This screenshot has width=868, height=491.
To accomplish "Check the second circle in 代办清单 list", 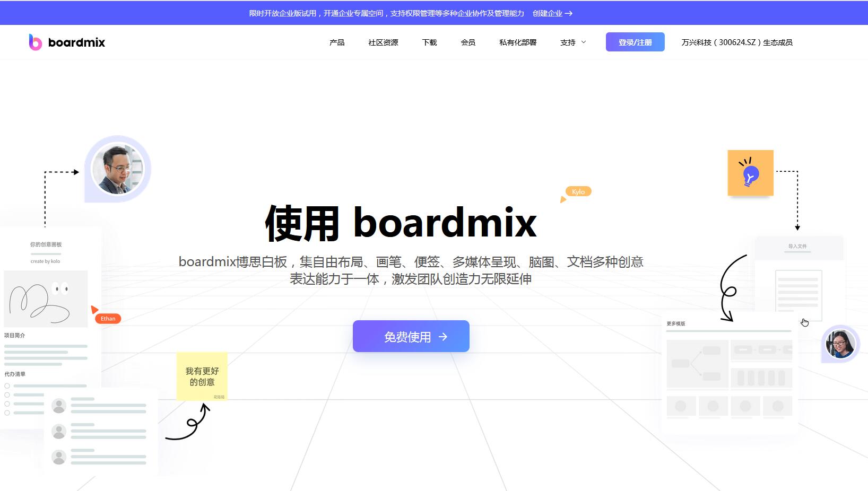I will [6, 395].
